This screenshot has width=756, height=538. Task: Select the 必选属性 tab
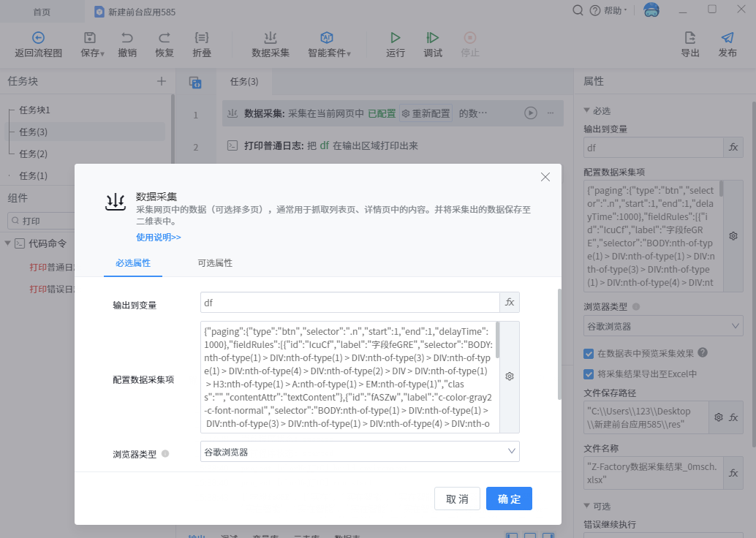[133, 263]
